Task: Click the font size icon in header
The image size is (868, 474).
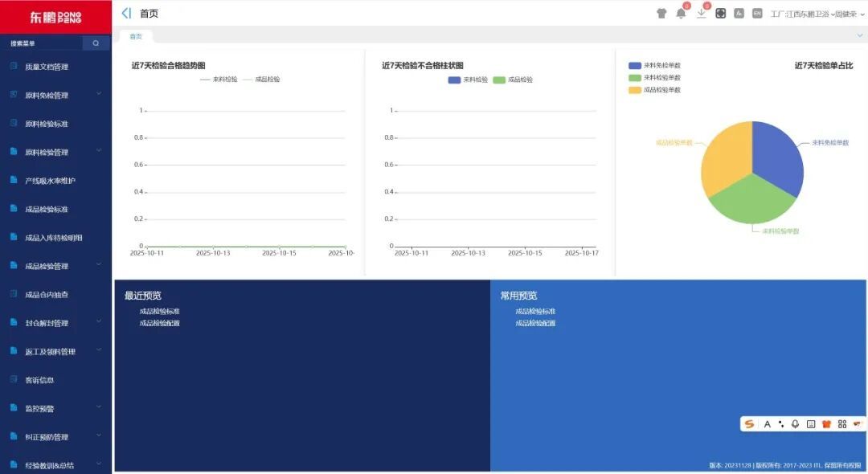Action: 739,14
